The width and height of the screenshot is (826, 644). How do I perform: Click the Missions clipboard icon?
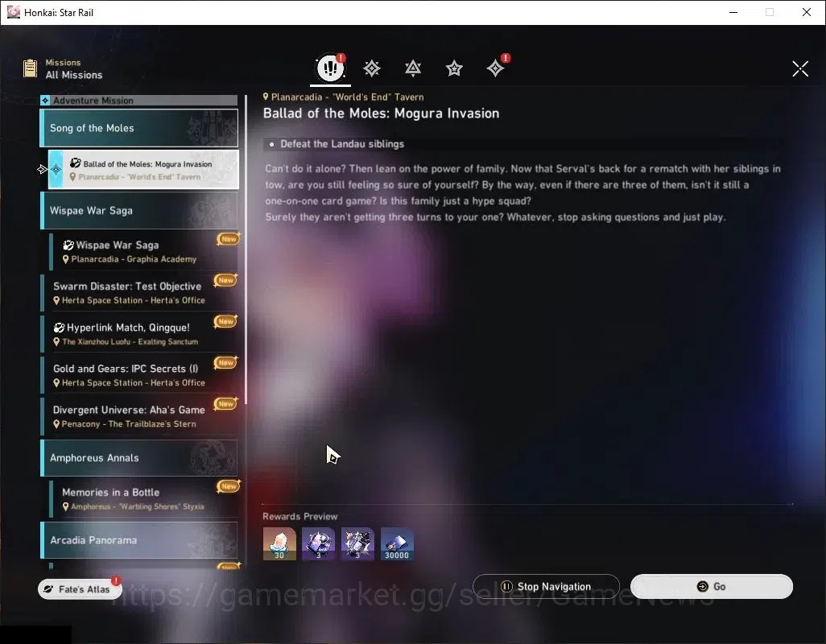pyautogui.click(x=30, y=68)
